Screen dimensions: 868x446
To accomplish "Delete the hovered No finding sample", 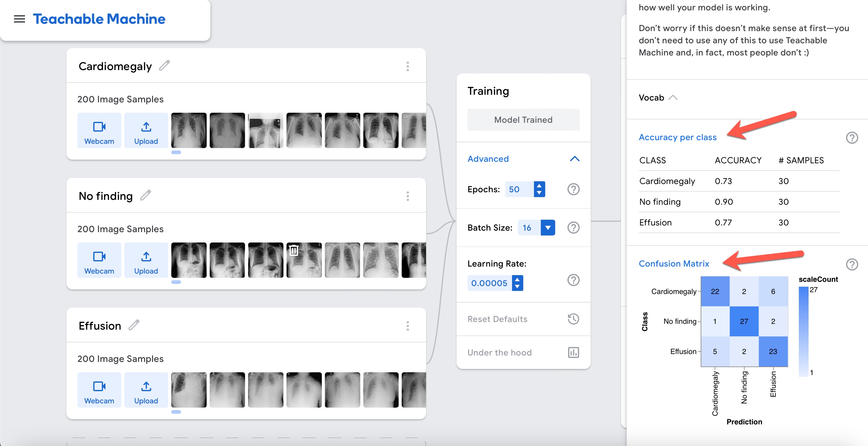I will tap(294, 250).
